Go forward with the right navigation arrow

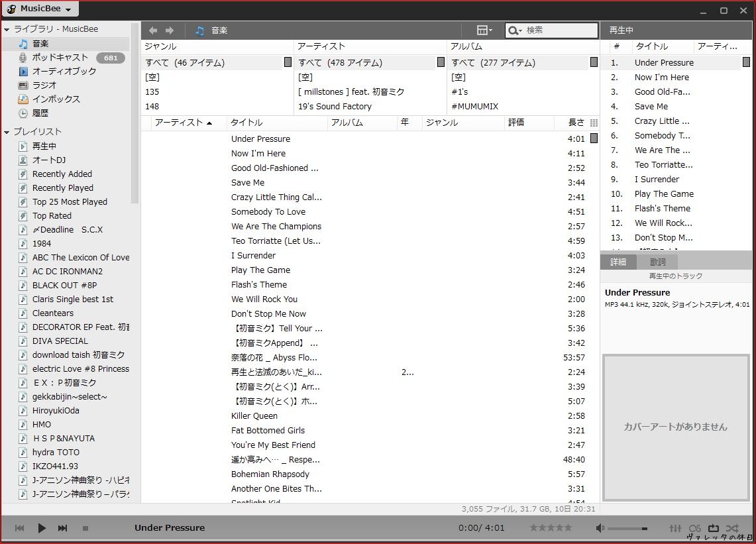pos(169,30)
